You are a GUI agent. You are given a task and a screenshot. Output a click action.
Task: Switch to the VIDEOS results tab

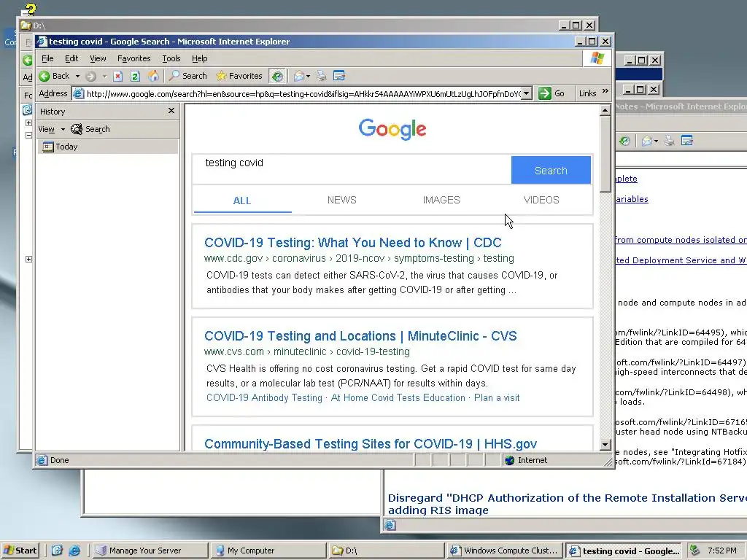[x=541, y=200]
